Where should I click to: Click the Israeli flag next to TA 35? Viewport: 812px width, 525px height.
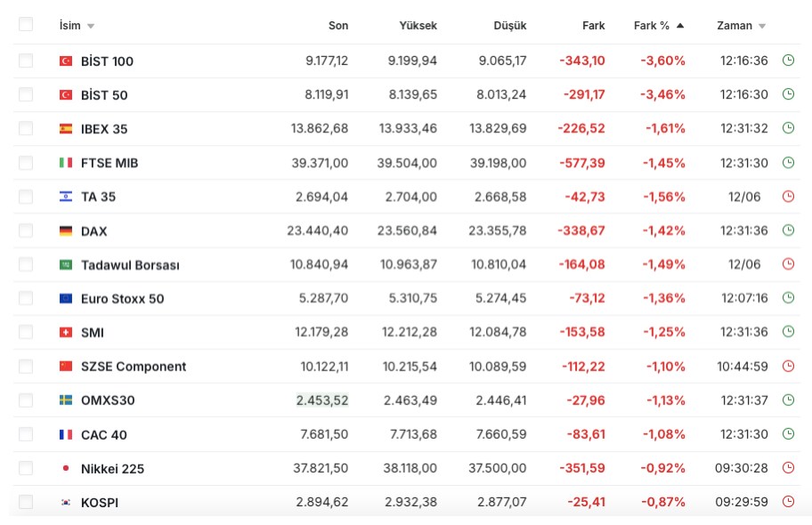[x=66, y=197]
